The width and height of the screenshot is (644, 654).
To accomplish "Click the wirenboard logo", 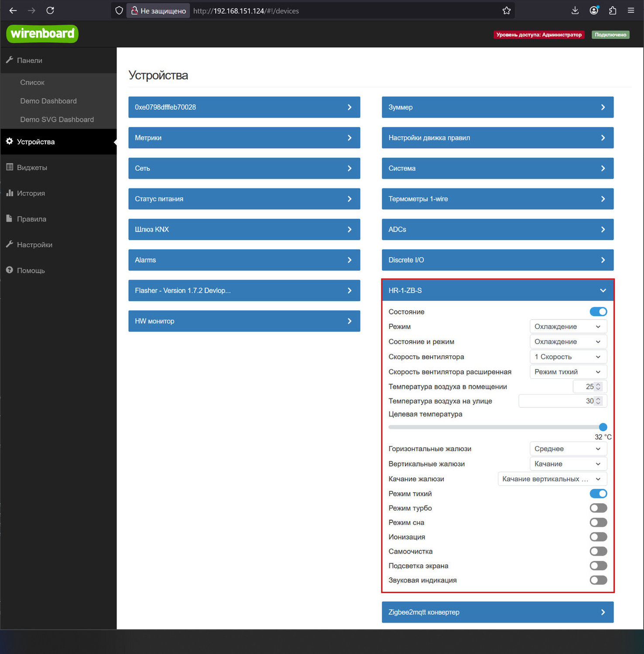I will 42,34.
